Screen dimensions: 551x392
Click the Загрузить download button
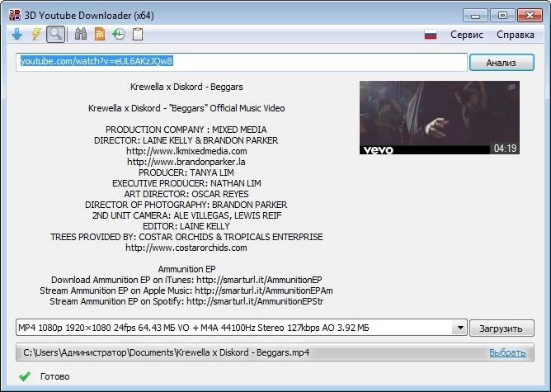tap(502, 328)
